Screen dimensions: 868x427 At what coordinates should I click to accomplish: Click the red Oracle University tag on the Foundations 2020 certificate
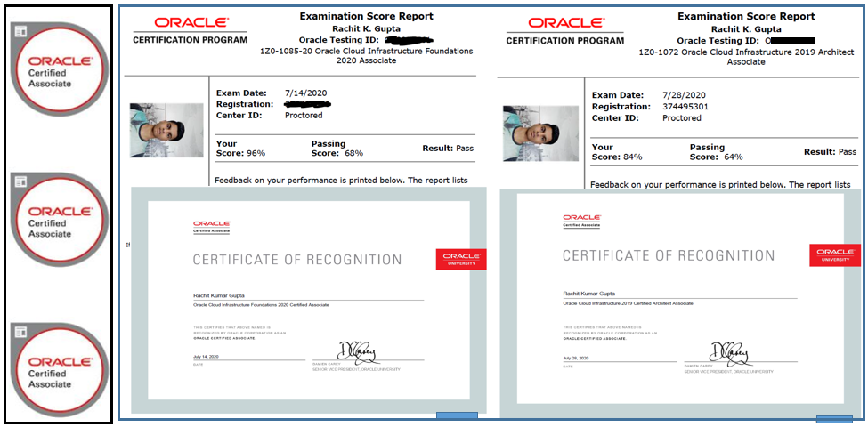click(x=461, y=260)
